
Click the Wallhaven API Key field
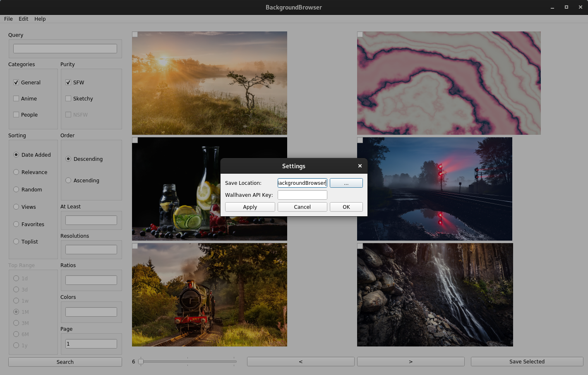click(x=302, y=195)
